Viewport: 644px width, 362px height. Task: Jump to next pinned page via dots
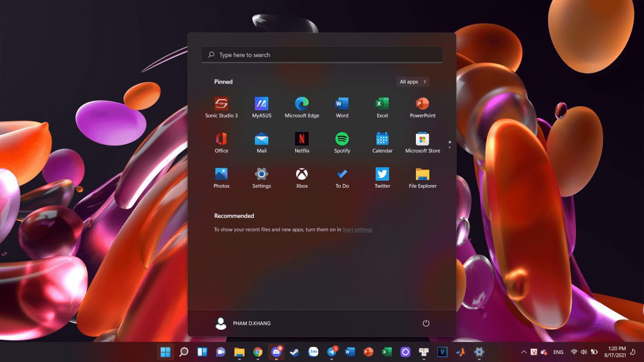[449, 147]
